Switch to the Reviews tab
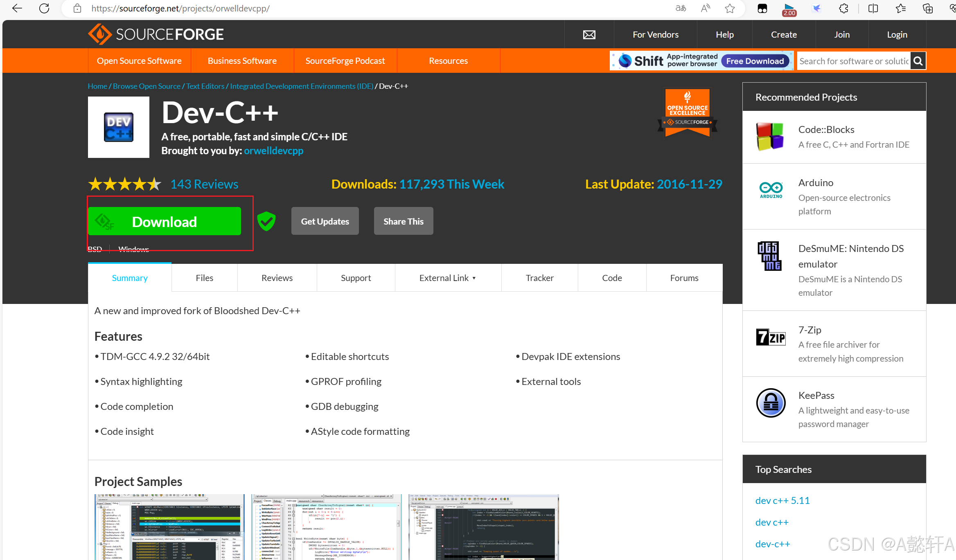 [277, 278]
